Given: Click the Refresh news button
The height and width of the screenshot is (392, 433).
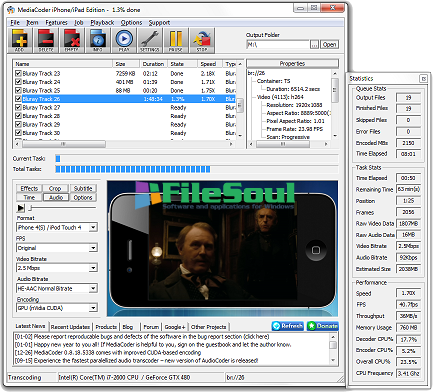Looking at the screenshot, I should [288, 326].
